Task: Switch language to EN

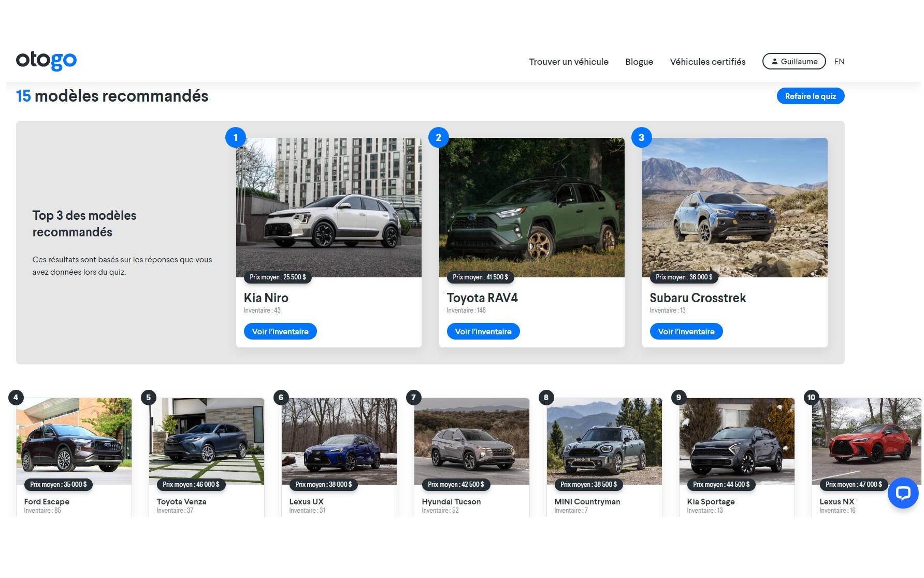Action: [x=839, y=62]
